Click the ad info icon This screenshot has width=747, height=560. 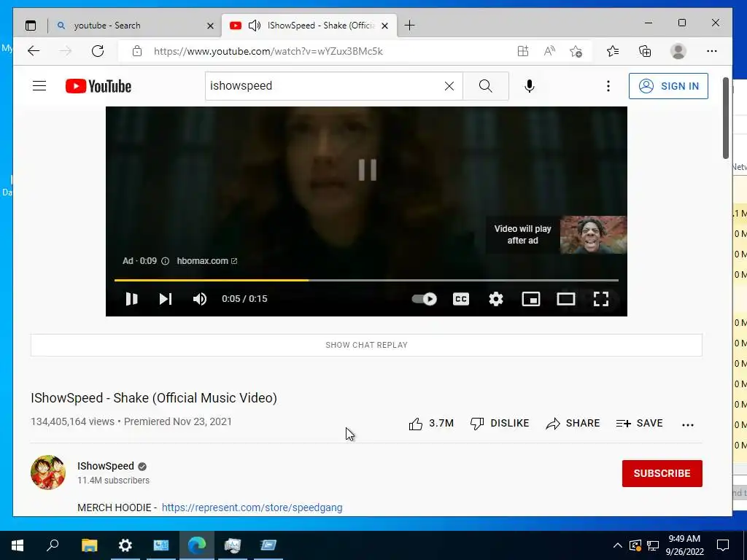(x=165, y=261)
